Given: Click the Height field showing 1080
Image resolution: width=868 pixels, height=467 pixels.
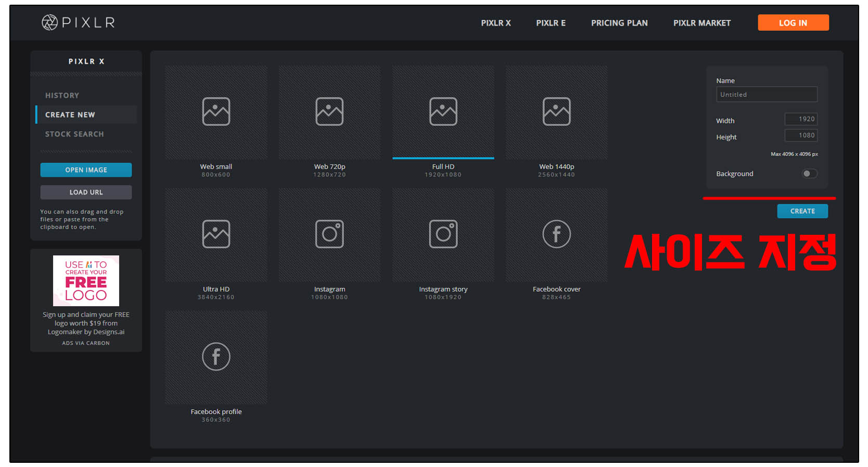Looking at the screenshot, I should (x=801, y=135).
